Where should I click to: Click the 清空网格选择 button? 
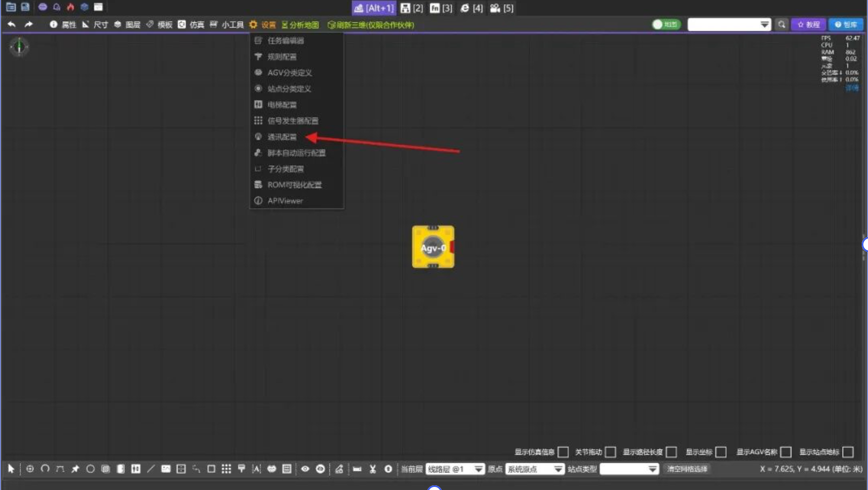(687, 469)
